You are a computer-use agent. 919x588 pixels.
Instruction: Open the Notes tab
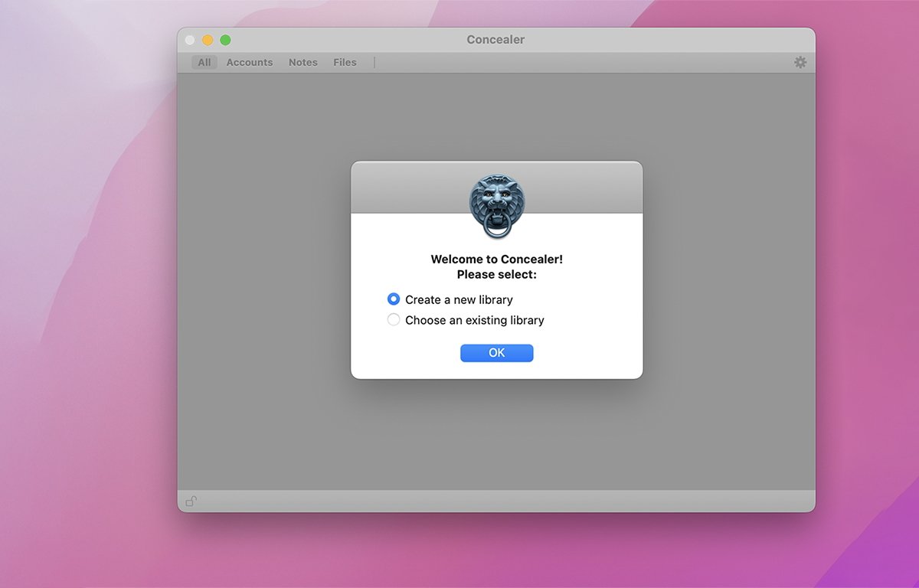(x=303, y=62)
